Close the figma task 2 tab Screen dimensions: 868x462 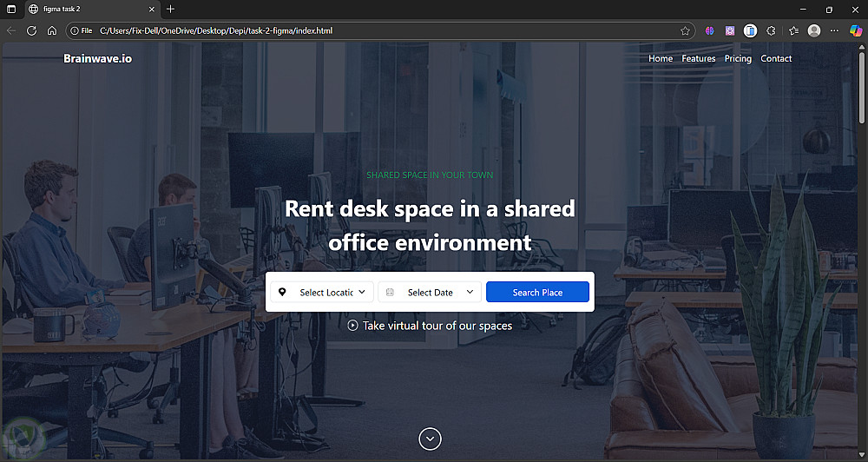(x=152, y=10)
